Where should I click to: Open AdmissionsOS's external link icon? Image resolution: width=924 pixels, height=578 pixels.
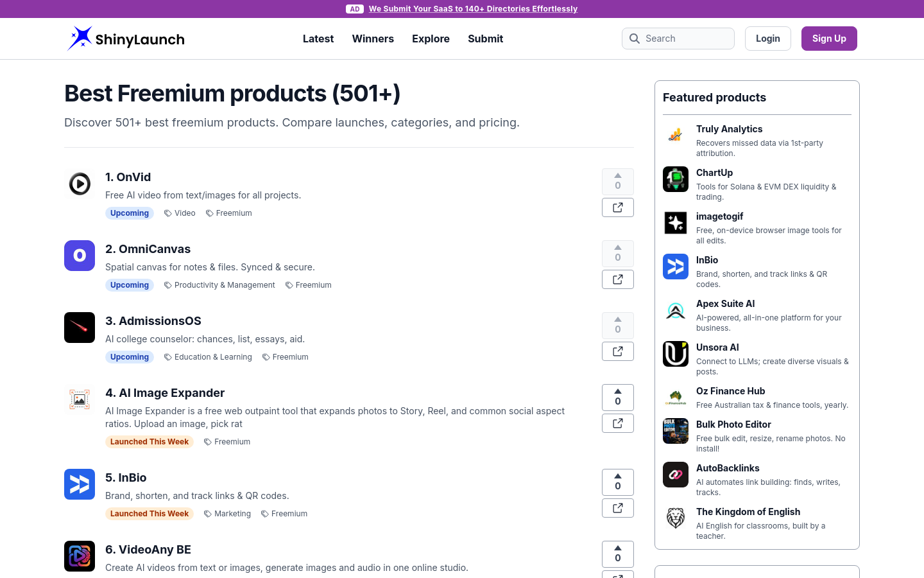(x=618, y=351)
